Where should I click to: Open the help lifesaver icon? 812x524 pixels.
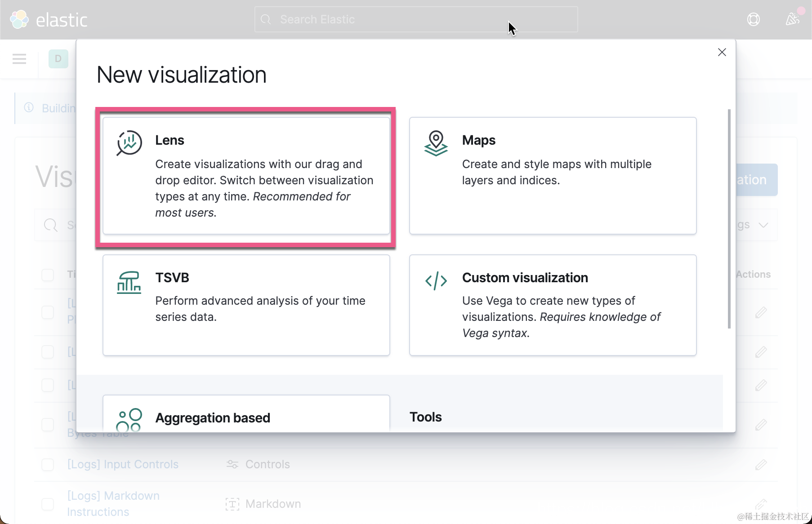point(753,19)
